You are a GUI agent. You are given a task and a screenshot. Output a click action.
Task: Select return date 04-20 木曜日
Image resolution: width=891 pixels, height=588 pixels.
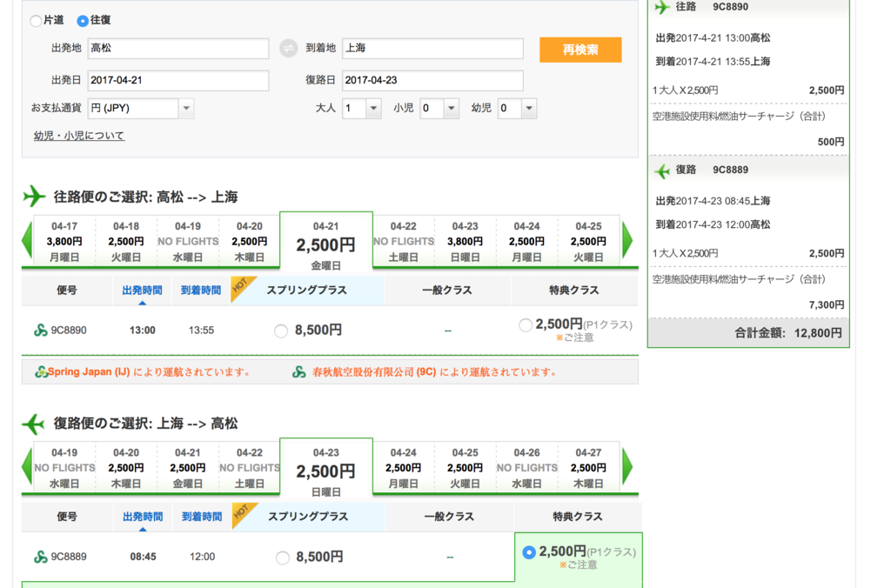click(126, 468)
